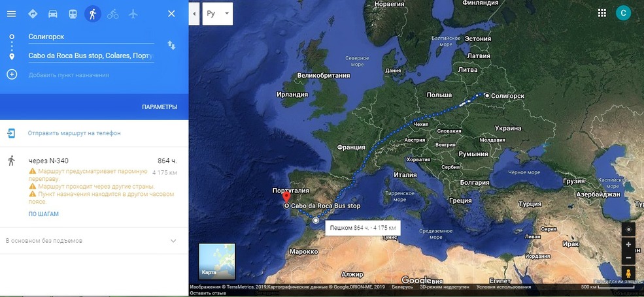Viewport: 644px width, 297px height.
Task: Send the route to phone link
Action: (x=74, y=133)
